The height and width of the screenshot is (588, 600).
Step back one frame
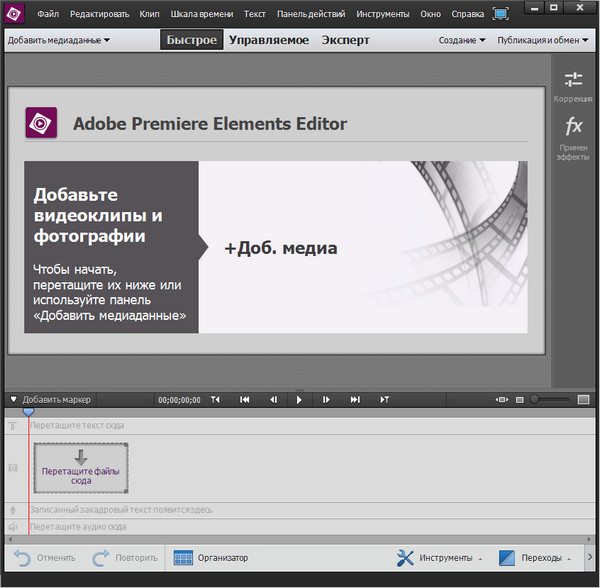[x=272, y=400]
